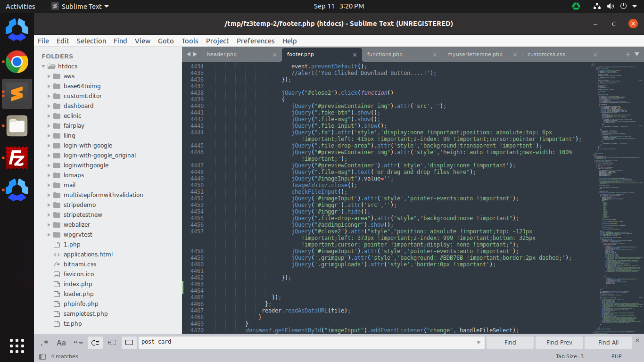Open a new tab with the plus icon
The height and width of the screenshot is (362, 644).
click(x=628, y=54)
